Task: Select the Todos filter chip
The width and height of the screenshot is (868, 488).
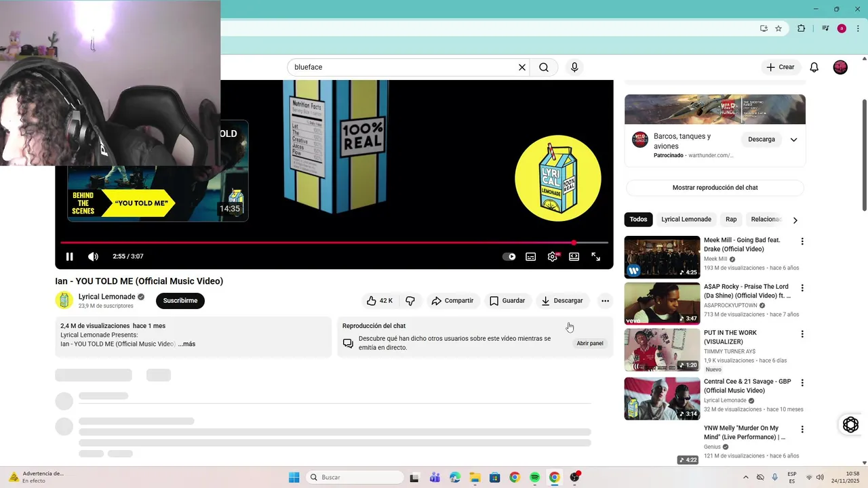Action: tap(638, 220)
